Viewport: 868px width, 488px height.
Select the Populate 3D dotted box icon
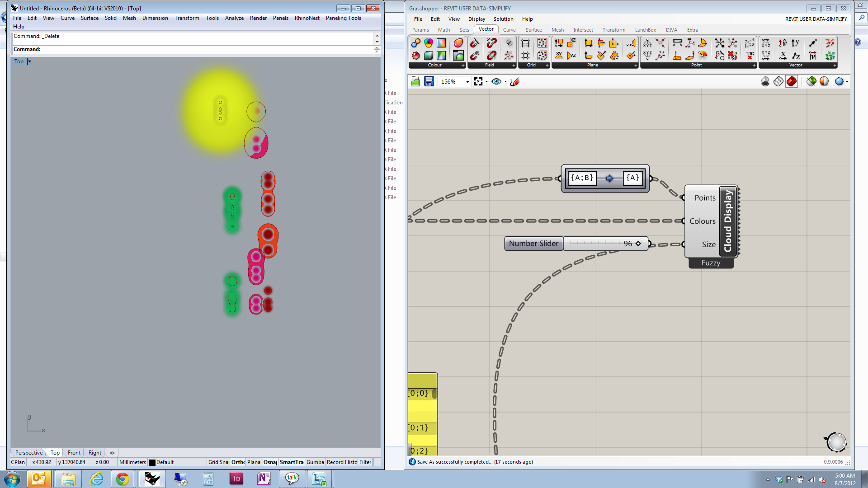(x=542, y=56)
